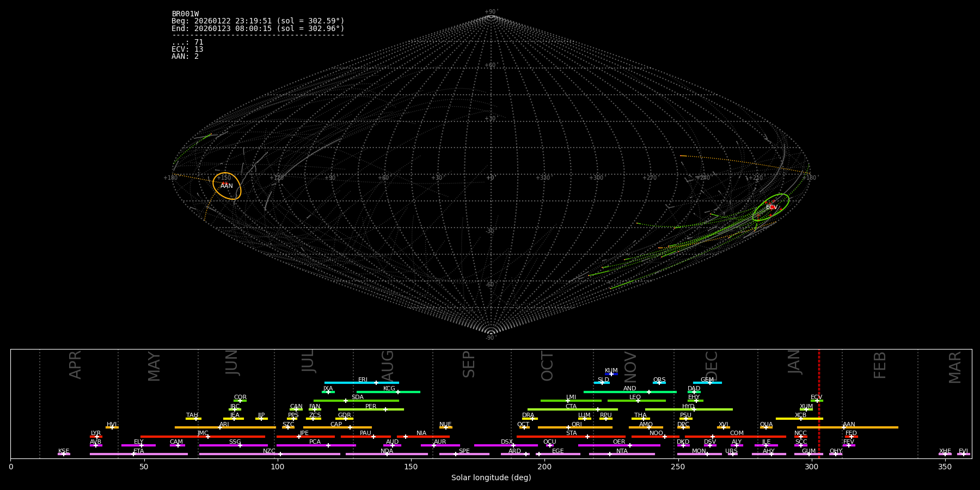This screenshot has width=980, height=490.
Task: Click the ERI shower label in timeline
Action: (363, 380)
